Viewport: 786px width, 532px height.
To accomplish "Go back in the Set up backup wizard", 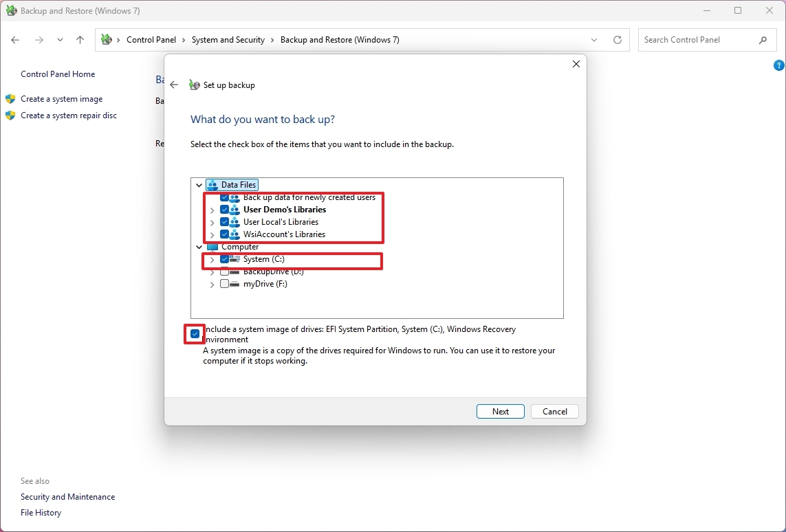I will pos(174,85).
